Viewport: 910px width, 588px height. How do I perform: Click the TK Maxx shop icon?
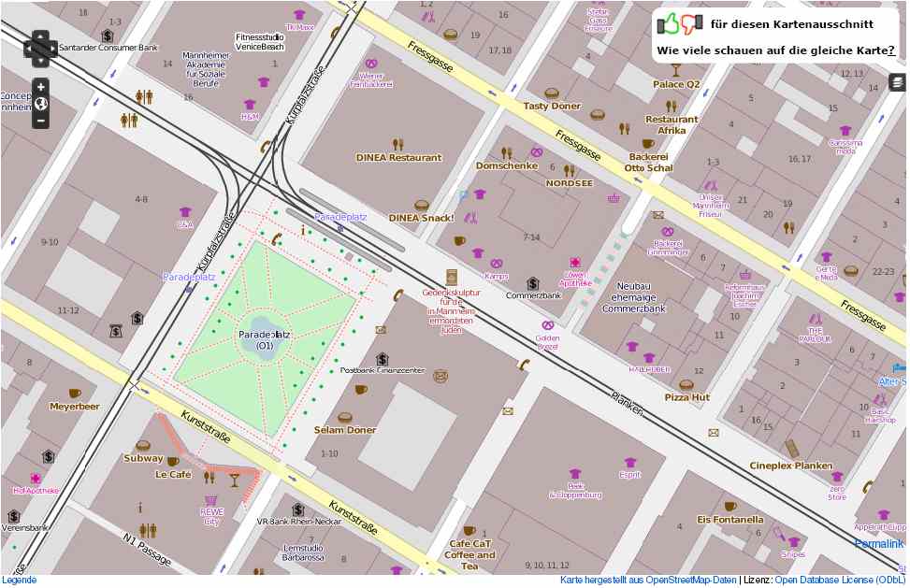point(299,15)
